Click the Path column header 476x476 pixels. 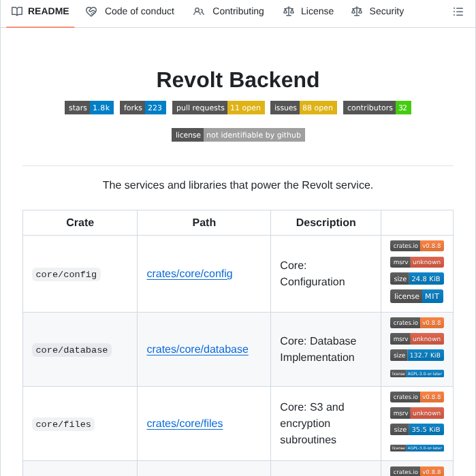coord(204,223)
